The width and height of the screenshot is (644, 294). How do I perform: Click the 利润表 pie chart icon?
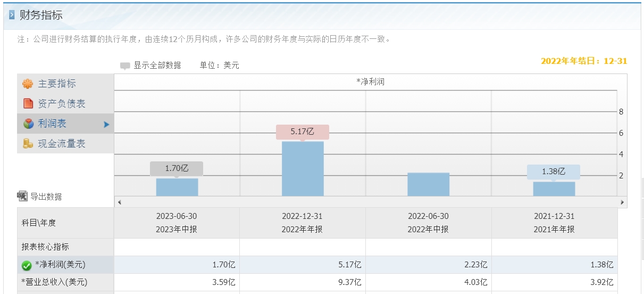coord(28,124)
